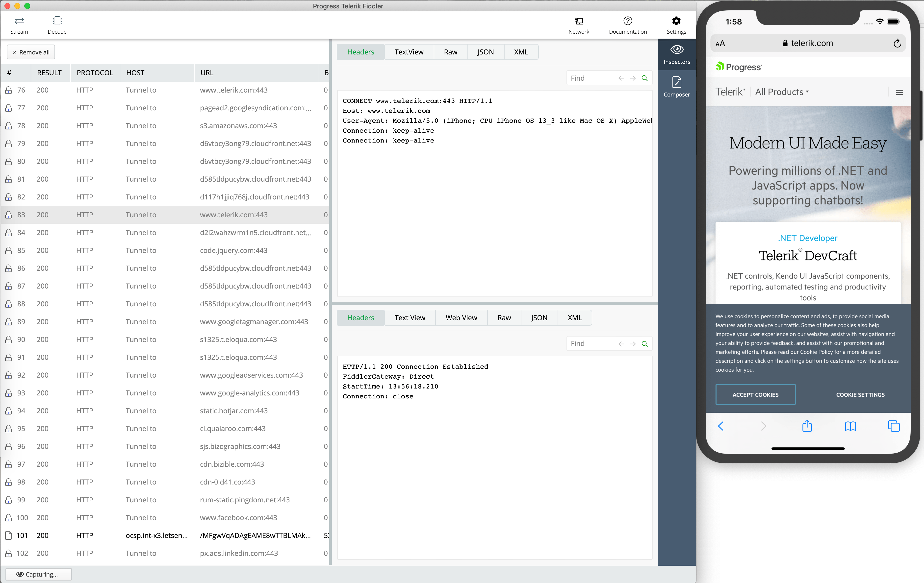
Task: Go to next match in request Find
Action: pos(633,78)
